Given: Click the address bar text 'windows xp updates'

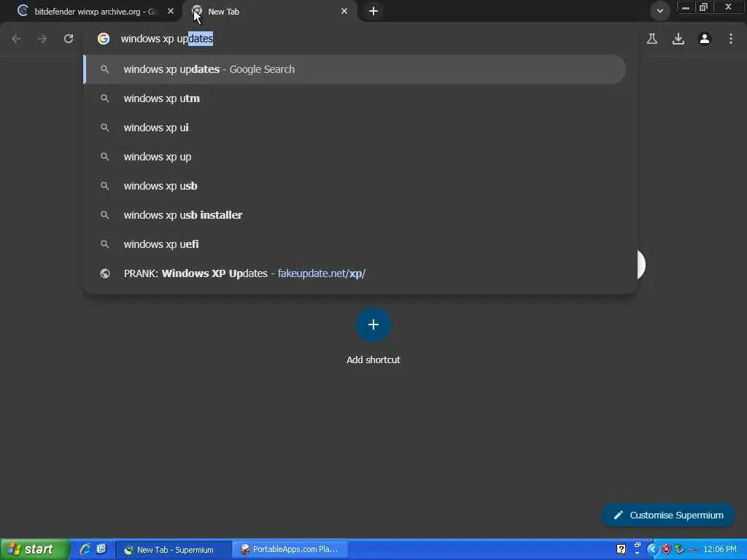Looking at the screenshot, I should coord(167,39).
